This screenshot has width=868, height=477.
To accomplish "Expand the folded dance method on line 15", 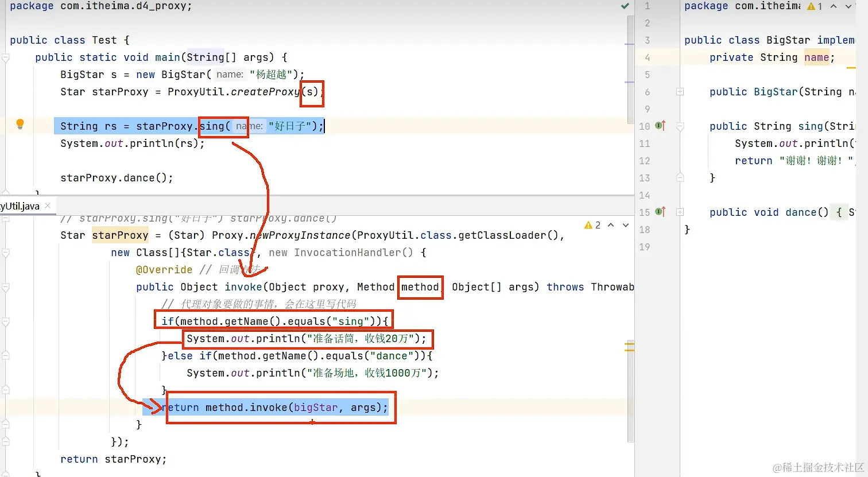I will pyautogui.click(x=680, y=212).
